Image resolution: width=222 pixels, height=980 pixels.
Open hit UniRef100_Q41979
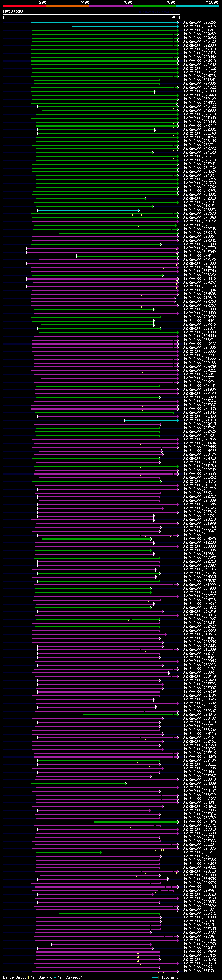199,420
